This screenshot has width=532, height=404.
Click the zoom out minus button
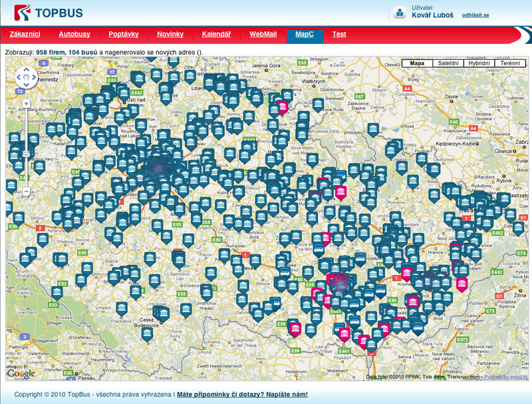[x=26, y=191]
